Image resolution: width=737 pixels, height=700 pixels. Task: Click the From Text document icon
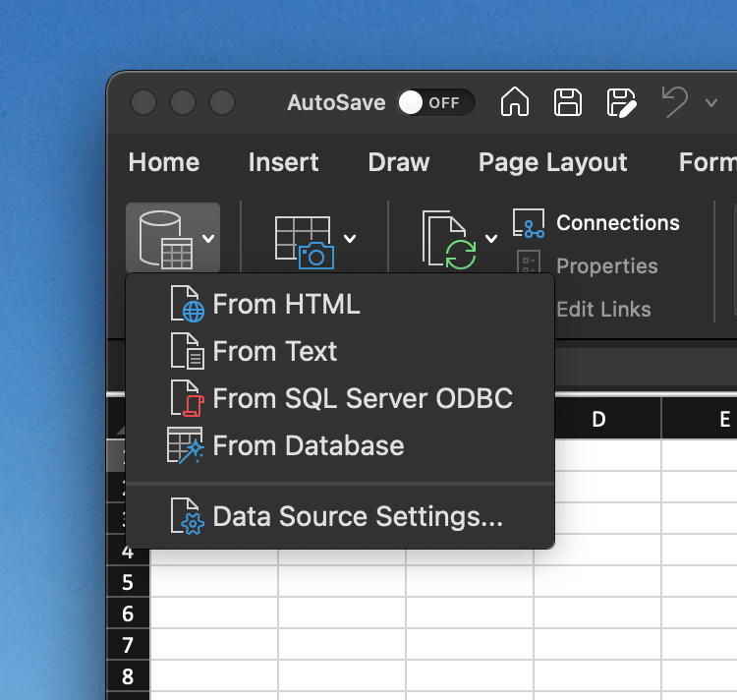pyautogui.click(x=187, y=351)
